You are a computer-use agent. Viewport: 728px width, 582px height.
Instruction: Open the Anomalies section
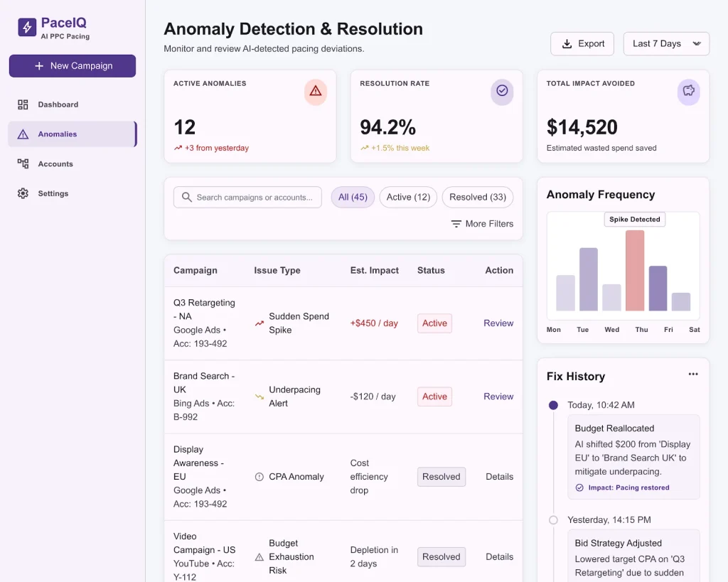click(x=73, y=134)
